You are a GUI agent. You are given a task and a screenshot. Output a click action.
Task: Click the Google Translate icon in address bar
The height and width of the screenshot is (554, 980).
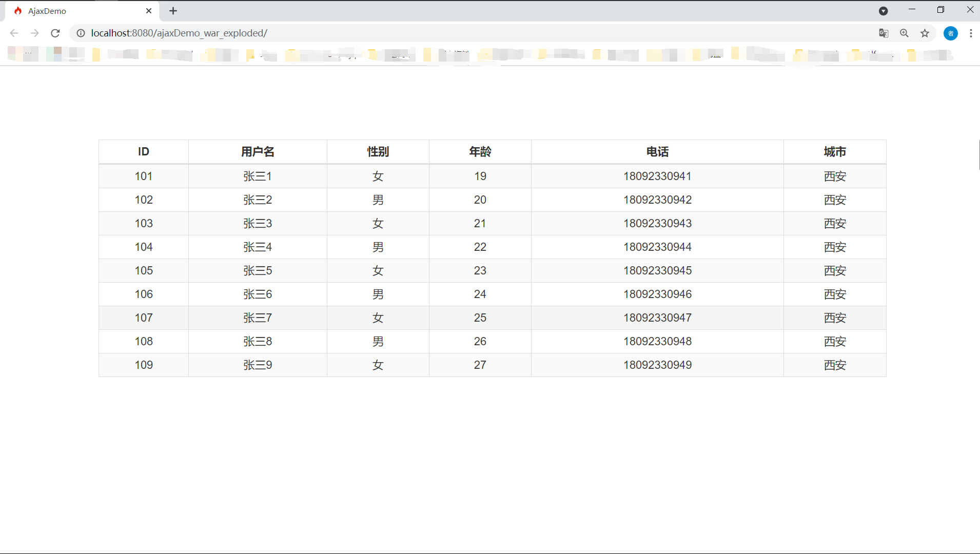tap(884, 33)
